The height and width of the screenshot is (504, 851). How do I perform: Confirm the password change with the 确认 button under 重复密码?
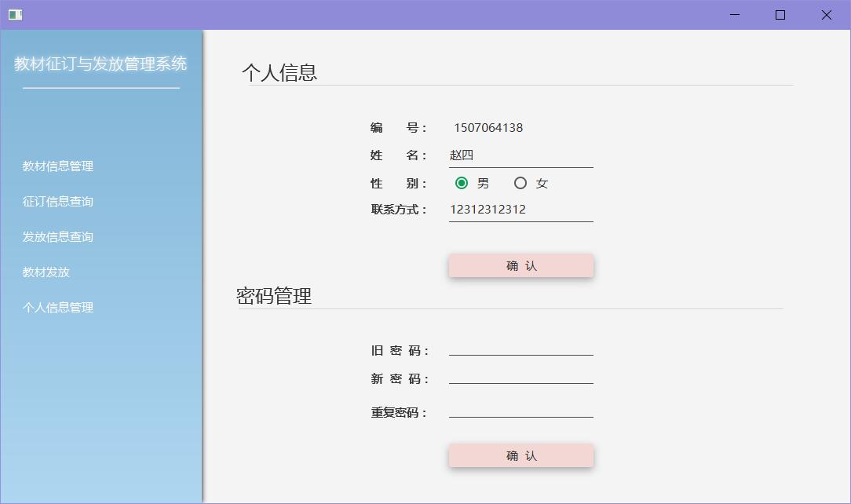tap(521, 455)
